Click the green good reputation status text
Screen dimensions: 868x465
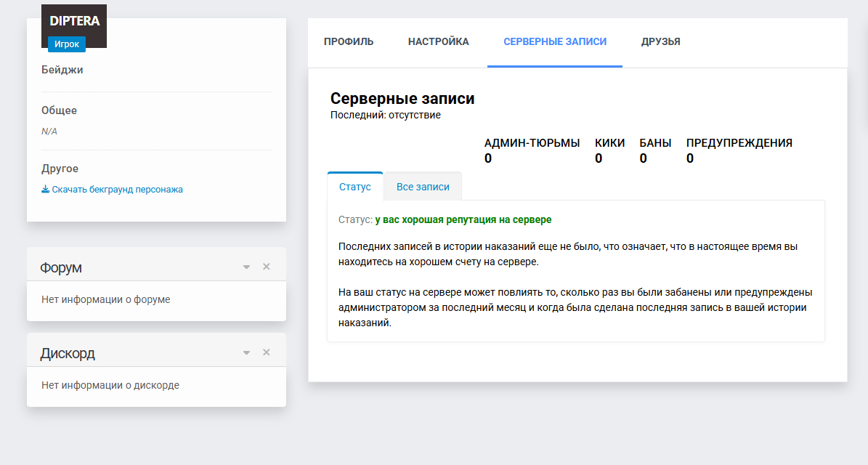[463, 219]
